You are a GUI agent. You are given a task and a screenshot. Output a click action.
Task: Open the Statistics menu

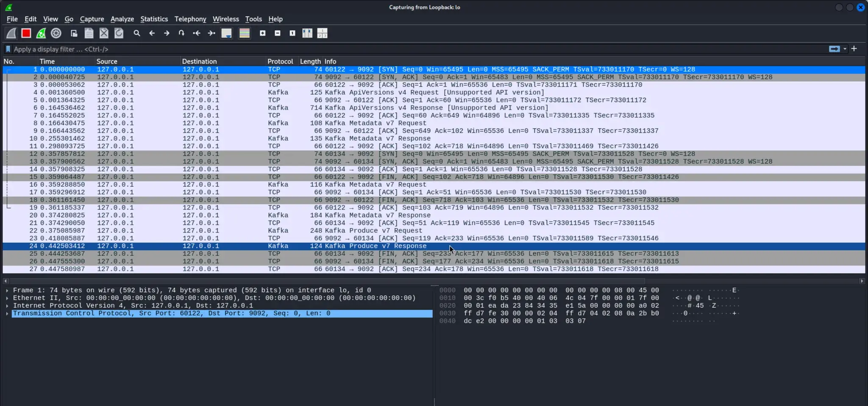154,19
